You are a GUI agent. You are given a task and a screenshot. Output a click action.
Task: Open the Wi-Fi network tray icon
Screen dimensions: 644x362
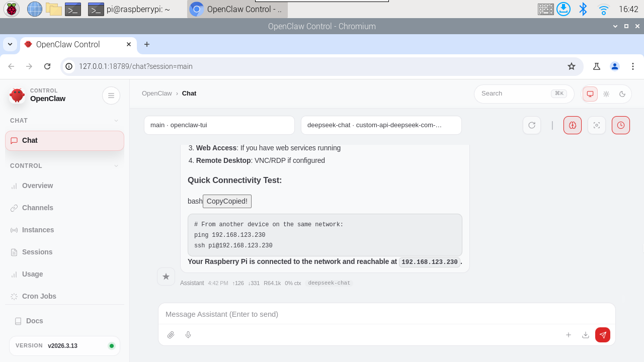tap(604, 9)
